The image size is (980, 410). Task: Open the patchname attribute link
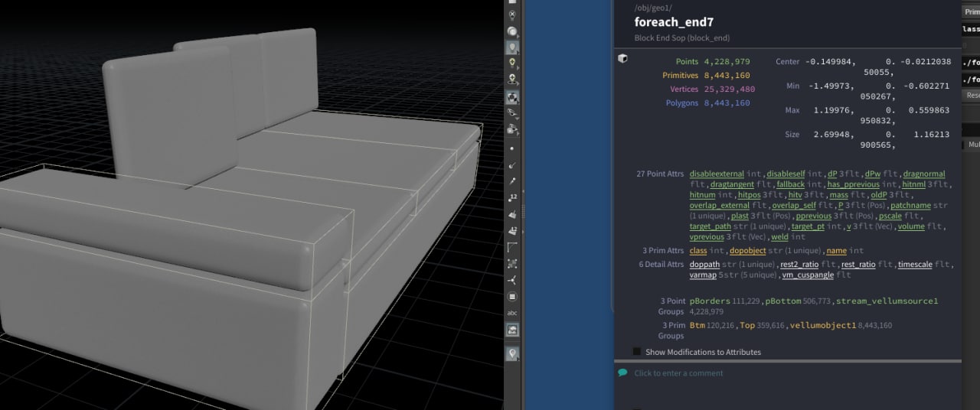tap(912, 206)
